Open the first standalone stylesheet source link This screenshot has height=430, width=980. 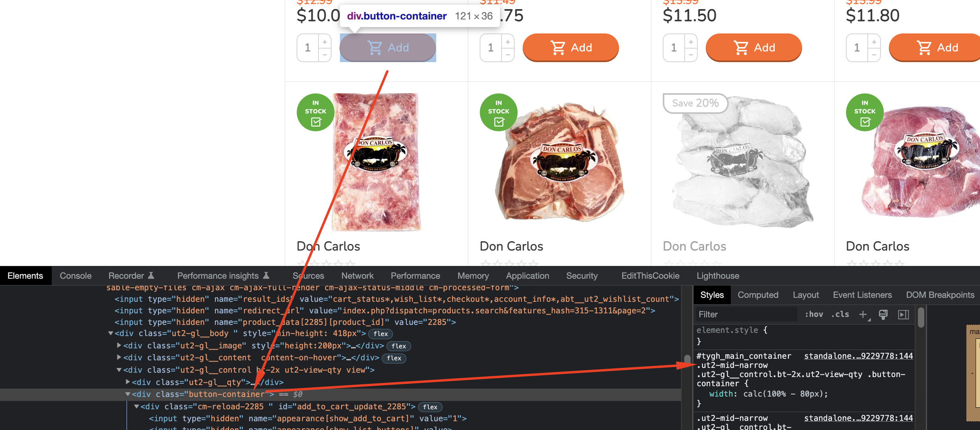click(x=859, y=356)
